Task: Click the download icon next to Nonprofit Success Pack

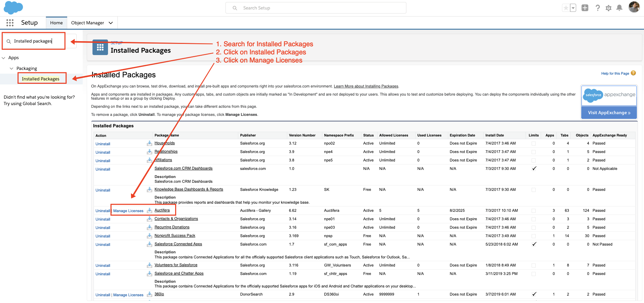Action: [x=150, y=236]
